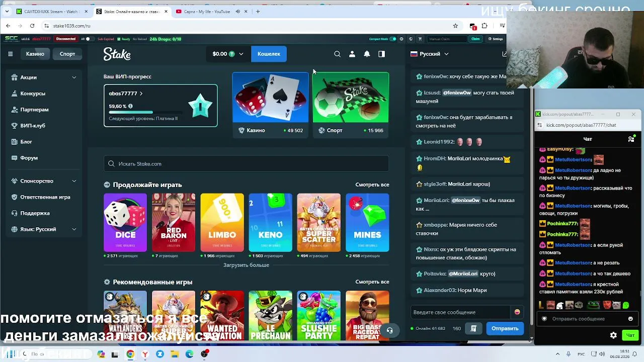
Task: Open Kick chat settings gear icon
Action: click(613, 335)
